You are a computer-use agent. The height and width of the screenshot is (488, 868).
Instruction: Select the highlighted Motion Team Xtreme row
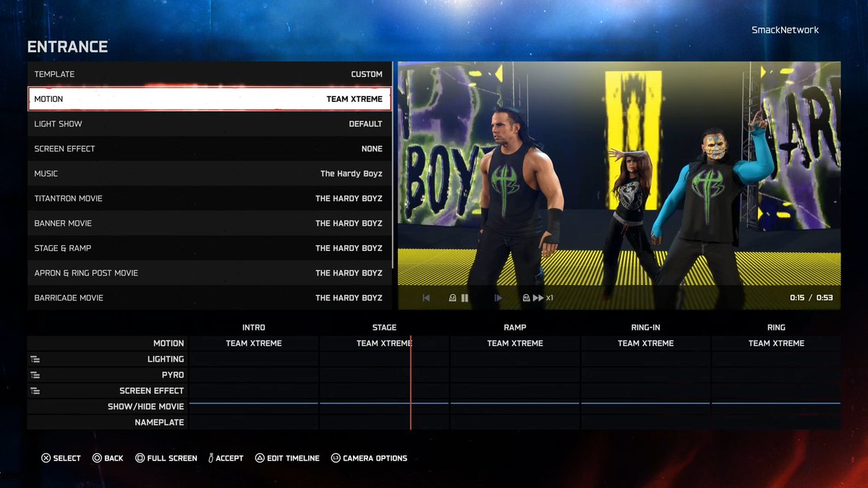click(209, 99)
